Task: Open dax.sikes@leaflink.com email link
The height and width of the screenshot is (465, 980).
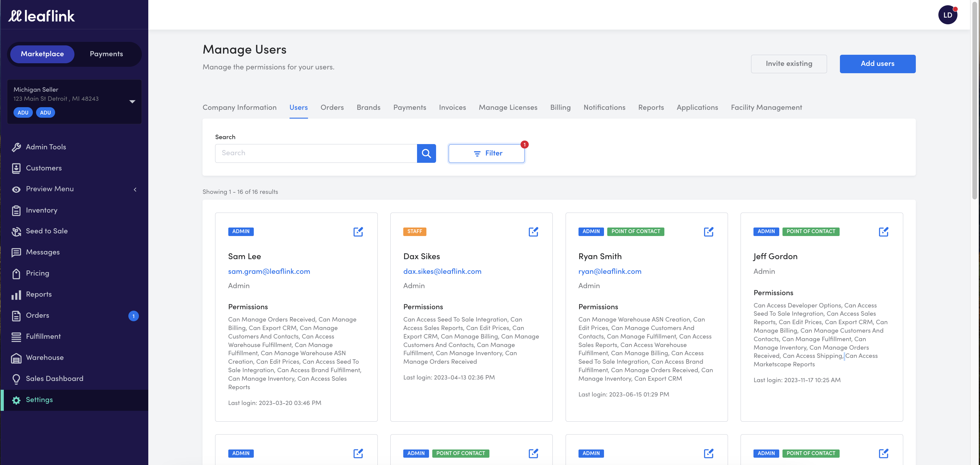Action: [442, 271]
